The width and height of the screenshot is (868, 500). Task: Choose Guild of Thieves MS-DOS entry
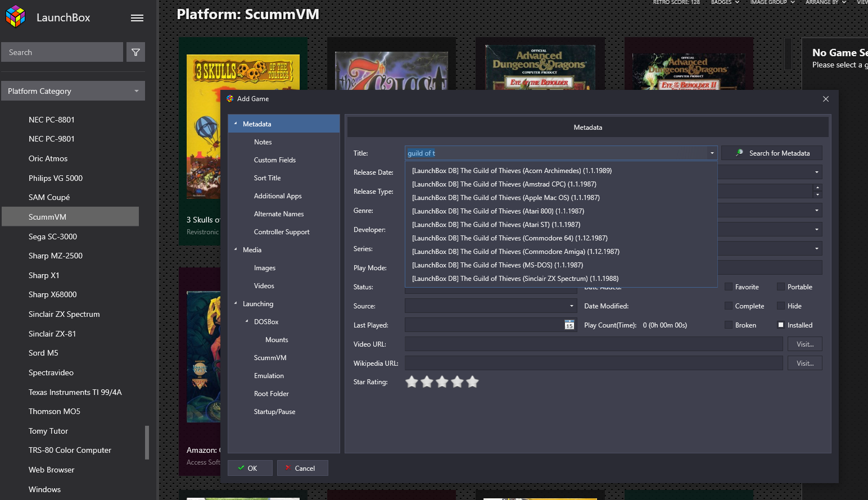point(561,265)
